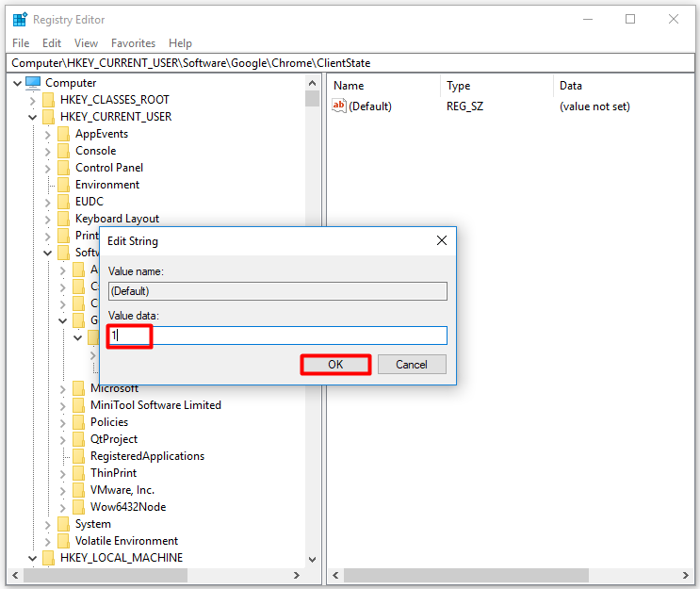
Task: Expand the AppEvents key
Action: pyautogui.click(x=48, y=135)
